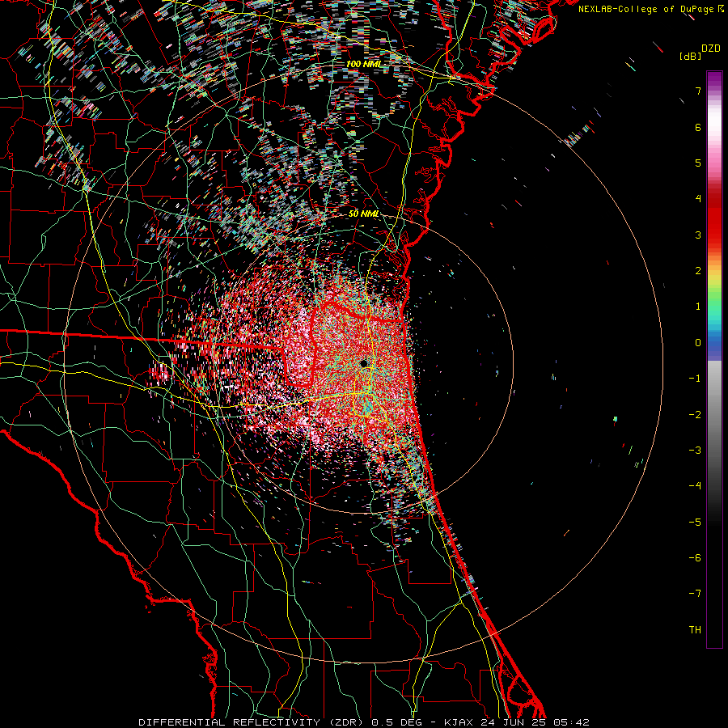Screen dimensions: 728x728
Task: Click the -5 value on the color scale
Action: coord(695,522)
